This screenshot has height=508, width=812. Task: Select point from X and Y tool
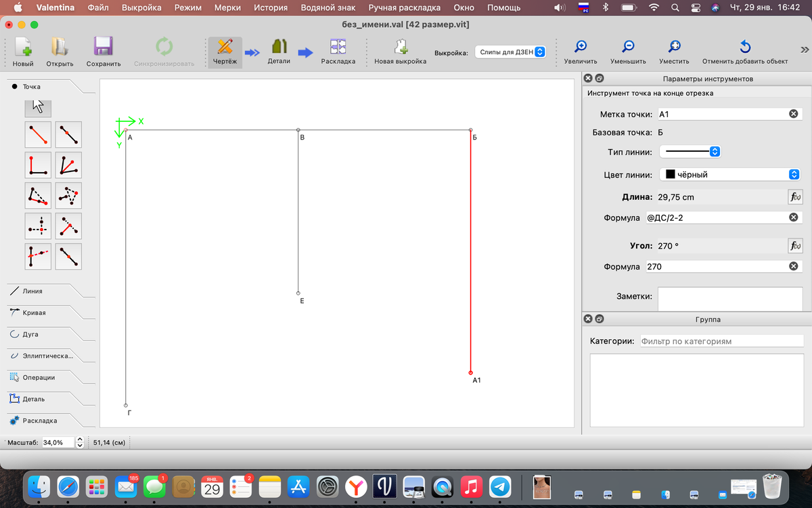tap(38, 226)
